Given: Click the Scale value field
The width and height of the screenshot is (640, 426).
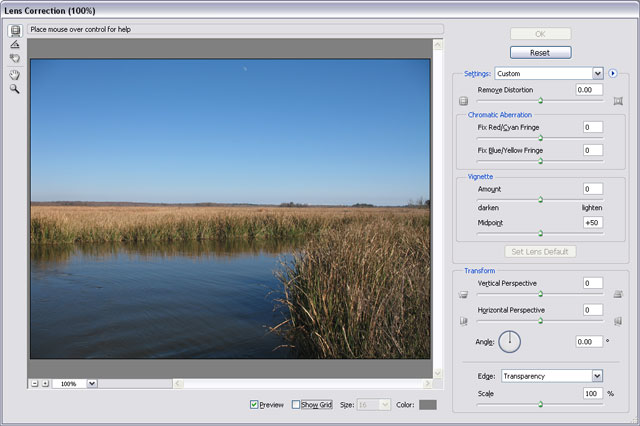Looking at the screenshot, I should click(593, 393).
